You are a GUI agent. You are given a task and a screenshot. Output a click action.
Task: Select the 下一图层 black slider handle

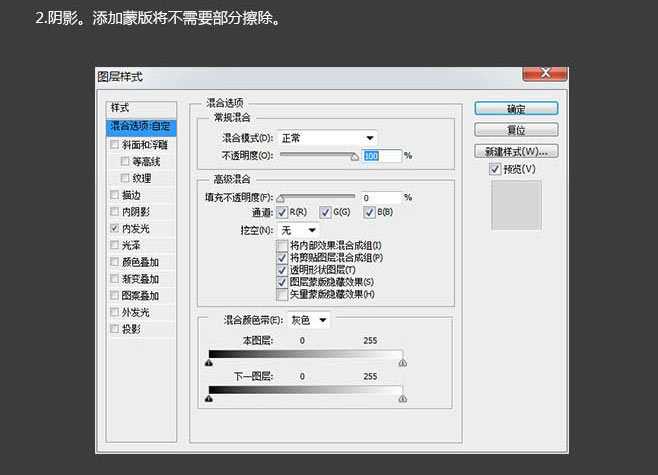(209, 399)
